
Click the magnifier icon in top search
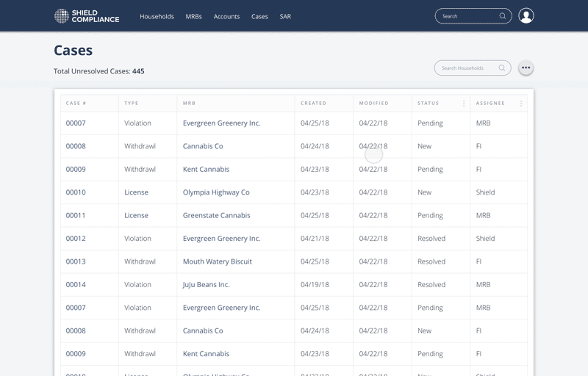coord(503,16)
